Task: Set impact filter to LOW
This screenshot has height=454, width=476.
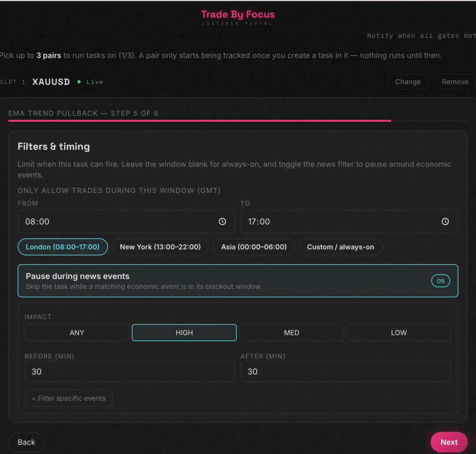Action: [x=399, y=332]
